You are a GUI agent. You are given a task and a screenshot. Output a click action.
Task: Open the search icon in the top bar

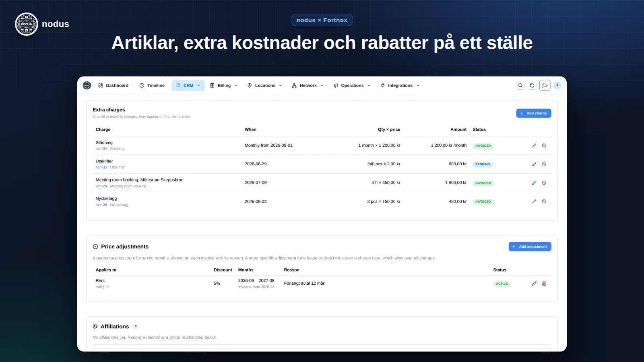point(520,85)
